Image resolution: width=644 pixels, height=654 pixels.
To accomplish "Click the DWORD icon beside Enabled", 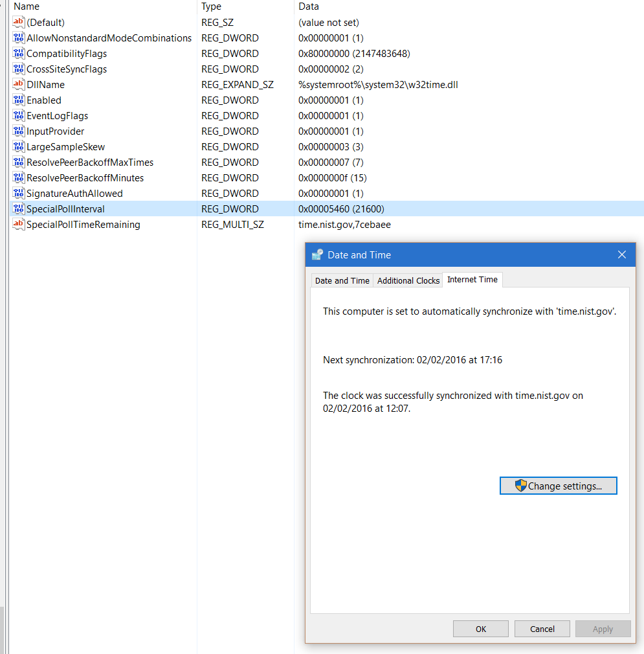I will pyautogui.click(x=18, y=100).
